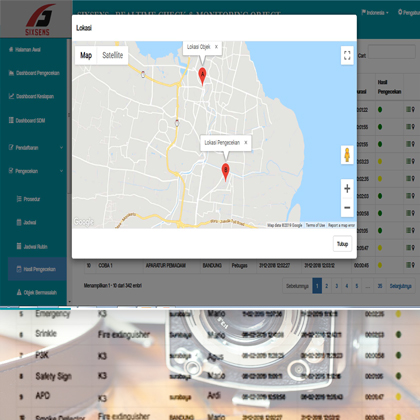Open the Jadwal calendar item
The height and width of the screenshot is (420, 420).
[26, 222]
